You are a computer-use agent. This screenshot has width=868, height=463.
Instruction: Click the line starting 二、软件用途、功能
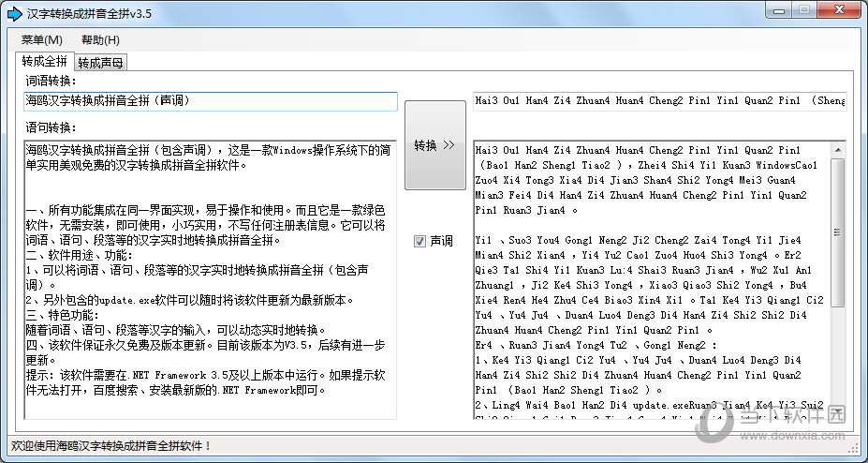pos(80,255)
